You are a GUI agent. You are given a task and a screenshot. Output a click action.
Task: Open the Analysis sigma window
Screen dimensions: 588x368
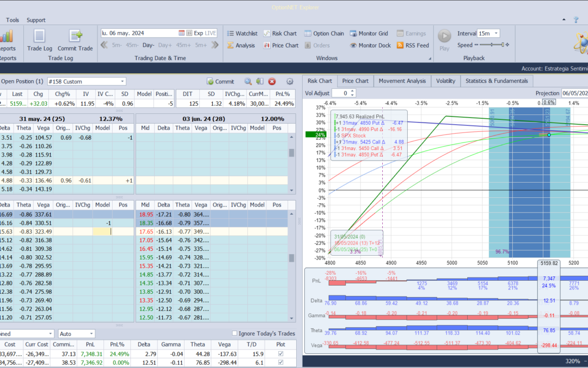point(241,45)
